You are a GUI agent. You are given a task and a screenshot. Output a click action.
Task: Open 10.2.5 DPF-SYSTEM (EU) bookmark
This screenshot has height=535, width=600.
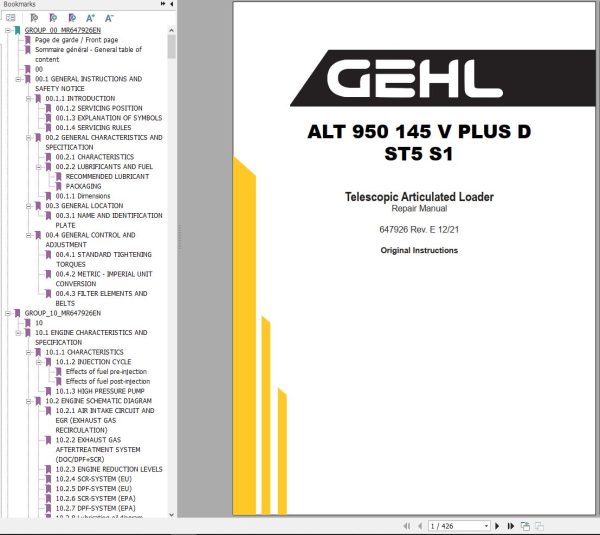coord(94,489)
